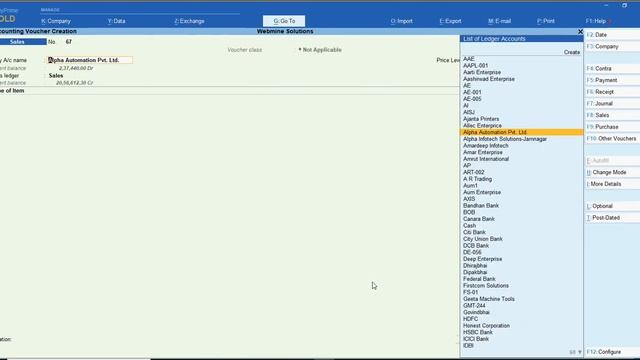Toggle T: Post-Dated voucher
640x360 pixels.
pos(612,218)
